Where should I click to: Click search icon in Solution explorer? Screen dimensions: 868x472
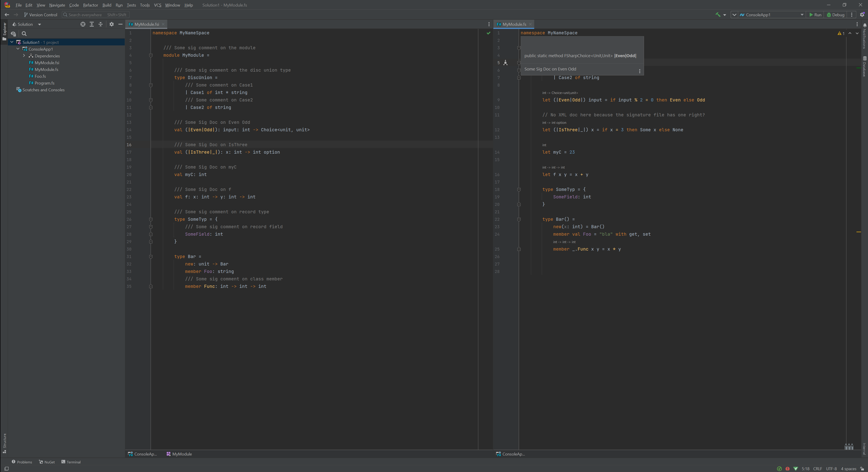pyautogui.click(x=24, y=34)
